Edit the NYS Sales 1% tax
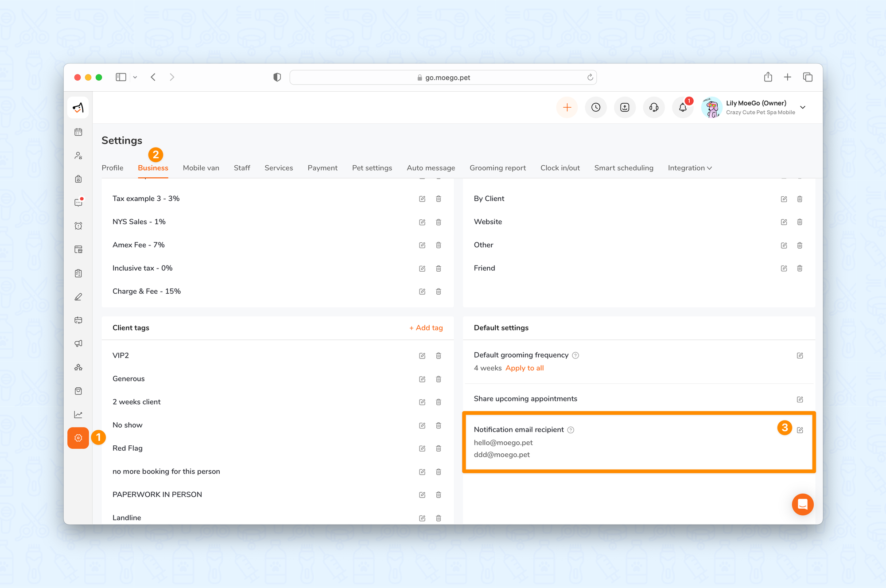The height and width of the screenshot is (588, 886). point(422,222)
